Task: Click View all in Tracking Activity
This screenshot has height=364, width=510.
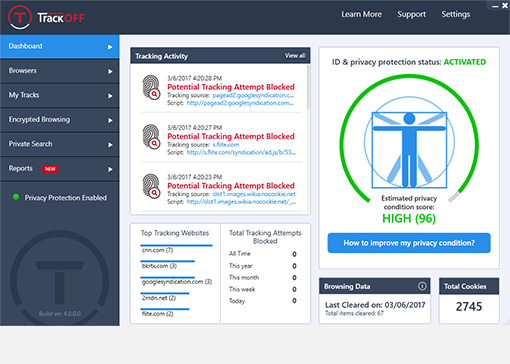Action: click(295, 56)
